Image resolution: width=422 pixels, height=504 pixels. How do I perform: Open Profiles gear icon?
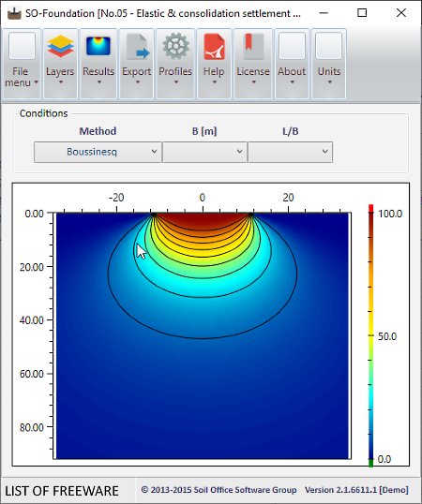[175, 46]
